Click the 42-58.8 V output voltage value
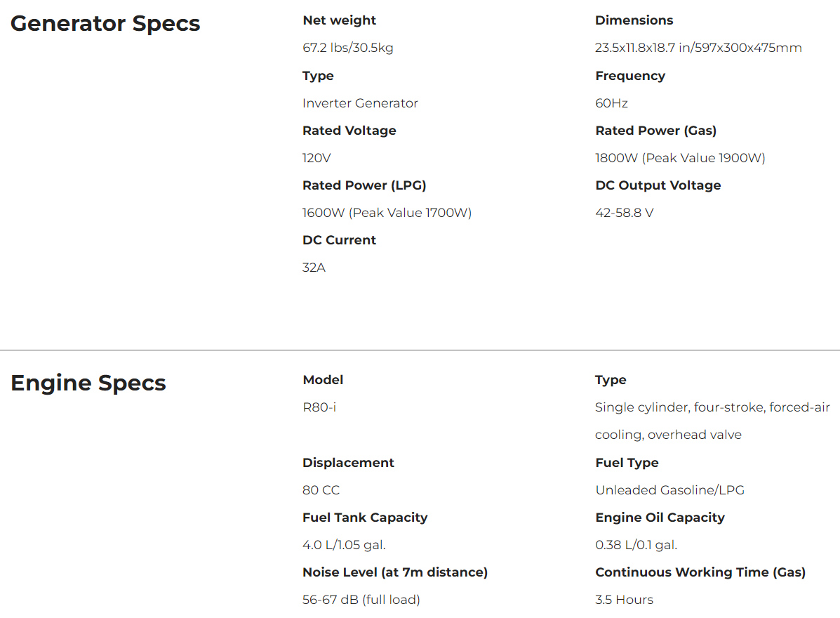The image size is (840, 618). point(624,213)
